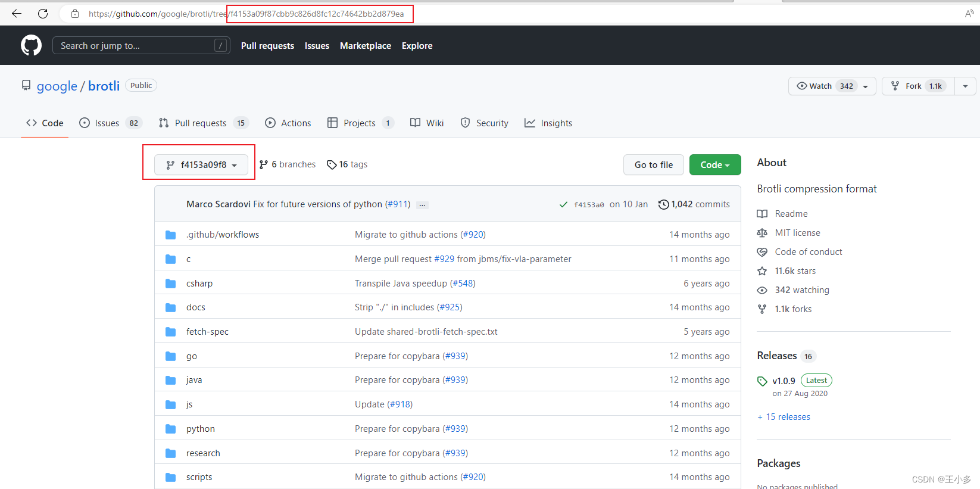
Task: Click the folder icon for fetch-spec
Action: [x=171, y=332]
